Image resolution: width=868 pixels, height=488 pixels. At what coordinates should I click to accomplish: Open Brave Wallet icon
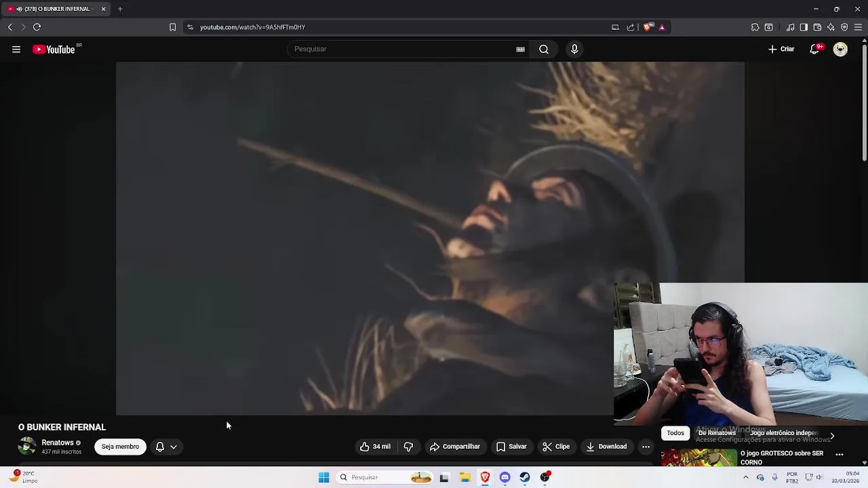coord(817,27)
